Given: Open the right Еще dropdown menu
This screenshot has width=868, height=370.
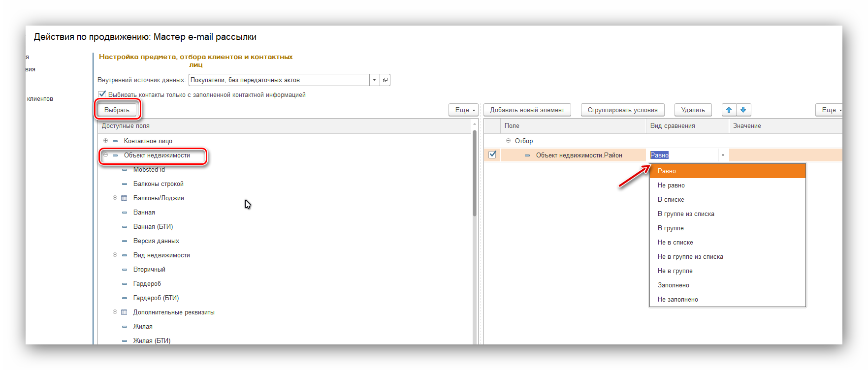Looking at the screenshot, I should pyautogui.click(x=830, y=110).
